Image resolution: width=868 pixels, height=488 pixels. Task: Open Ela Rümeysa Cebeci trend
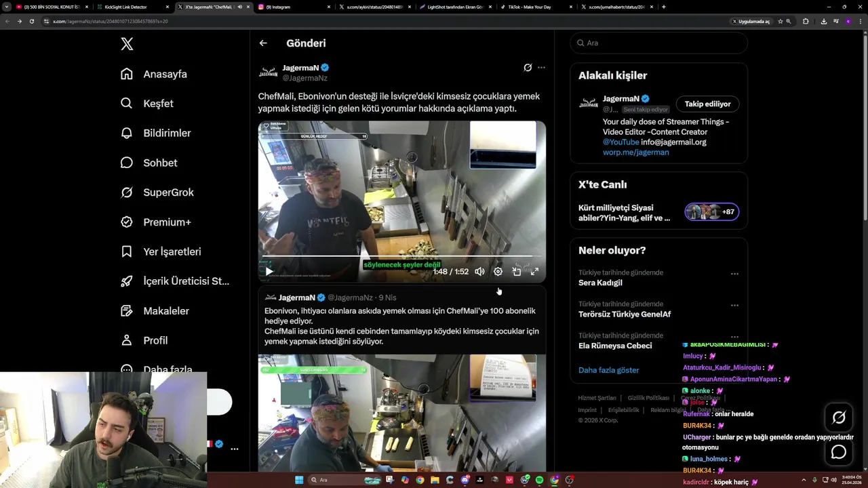(x=615, y=346)
